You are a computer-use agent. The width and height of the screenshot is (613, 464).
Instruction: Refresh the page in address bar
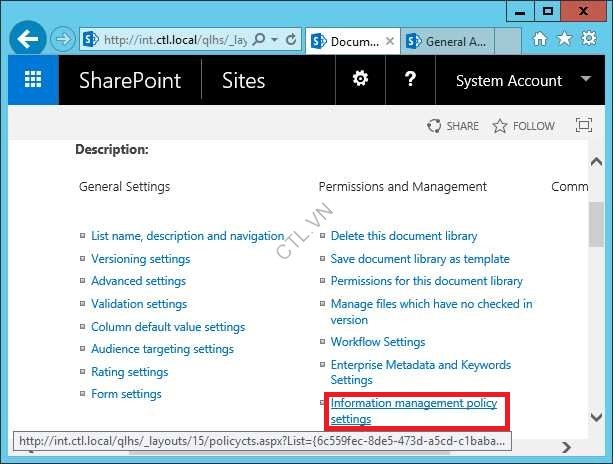tap(291, 40)
